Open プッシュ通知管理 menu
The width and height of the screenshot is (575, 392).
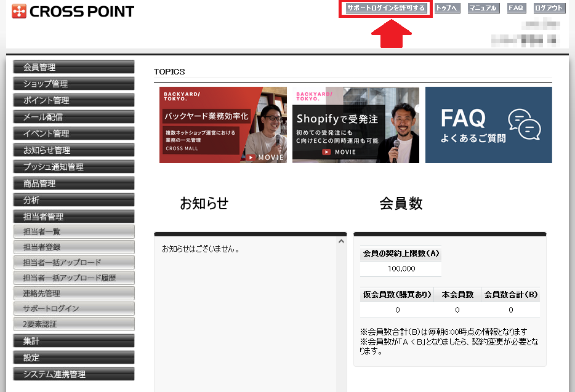(x=74, y=167)
